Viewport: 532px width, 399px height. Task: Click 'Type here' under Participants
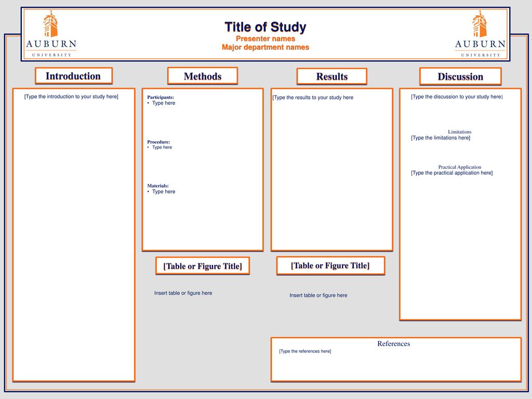click(164, 103)
